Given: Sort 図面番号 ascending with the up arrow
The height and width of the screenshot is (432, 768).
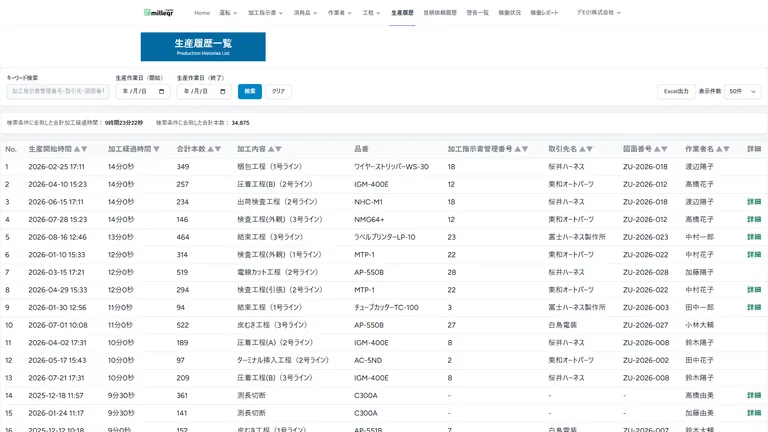Looking at the screenshot, I should click(x=657, y=149).
